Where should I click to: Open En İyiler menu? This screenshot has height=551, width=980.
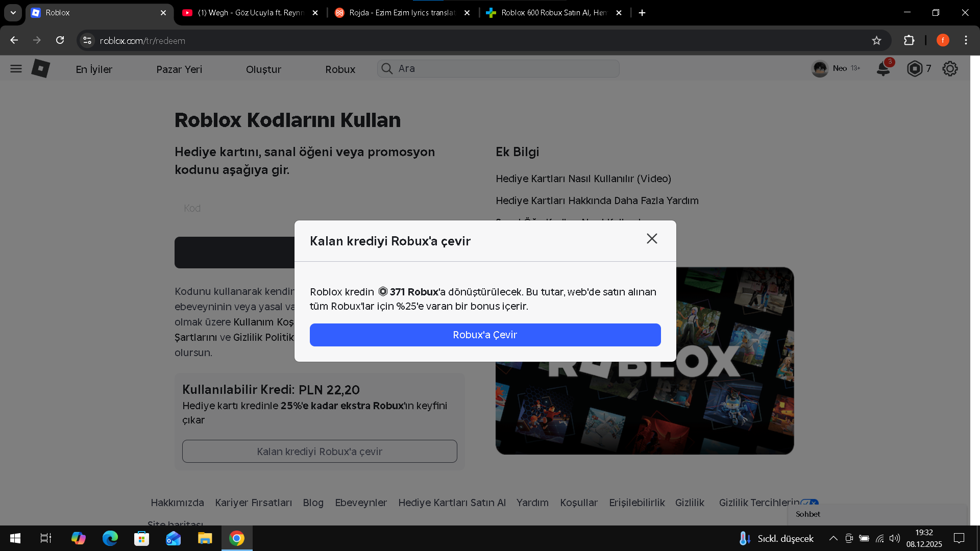click(x=94, y=69)
